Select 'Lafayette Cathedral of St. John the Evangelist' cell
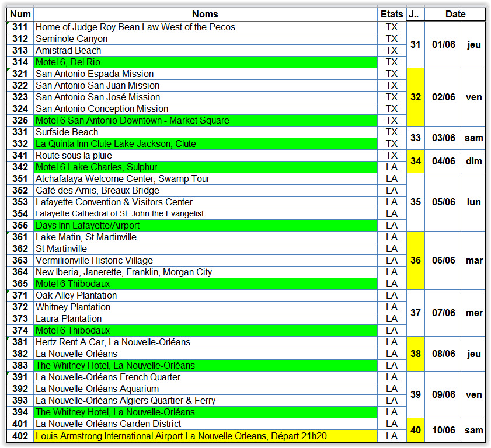The width and height of the screenshot is (491, 448). pyautogui.click(x=206, y=213)
